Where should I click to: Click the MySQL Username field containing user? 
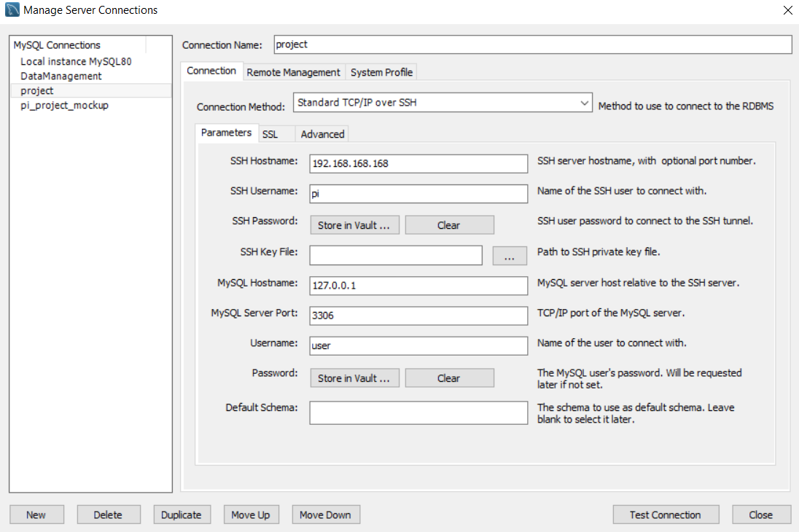point(418,345)
